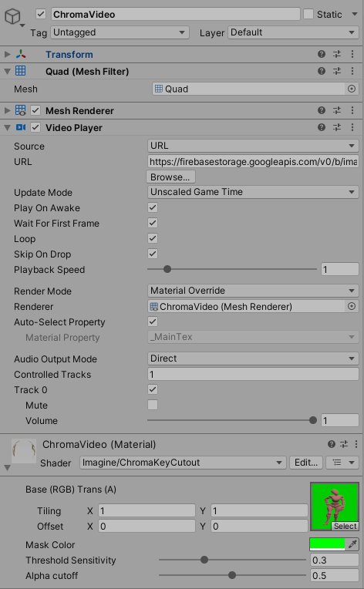Open Transform preset settings icon
The image size is (364, 589).
pos(337,54)
